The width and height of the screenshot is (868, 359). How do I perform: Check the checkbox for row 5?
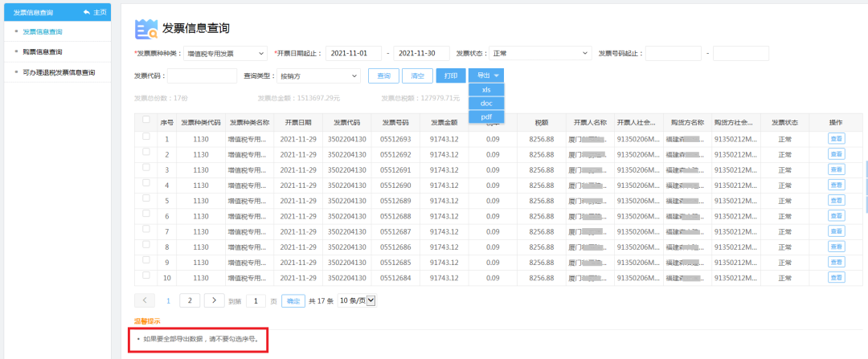(146, 198)
